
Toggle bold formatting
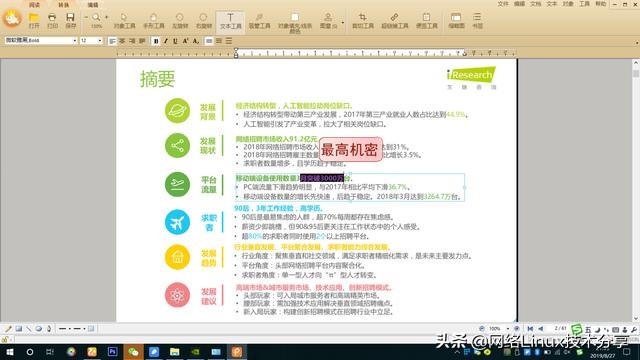point(156,41)
